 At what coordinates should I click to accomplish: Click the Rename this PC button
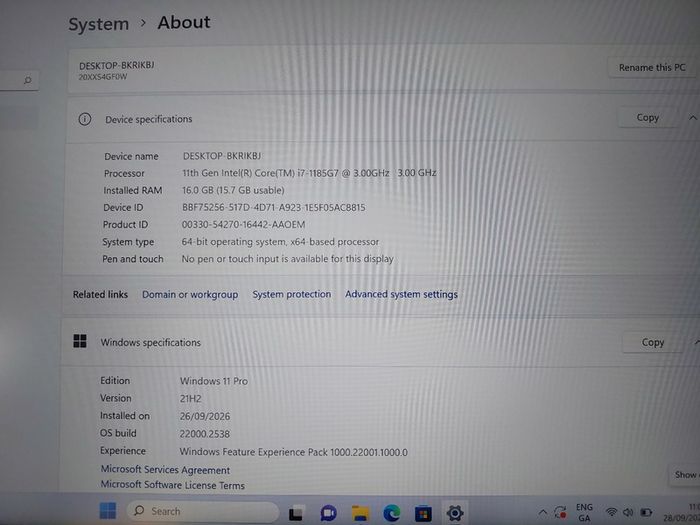point(651,67)
